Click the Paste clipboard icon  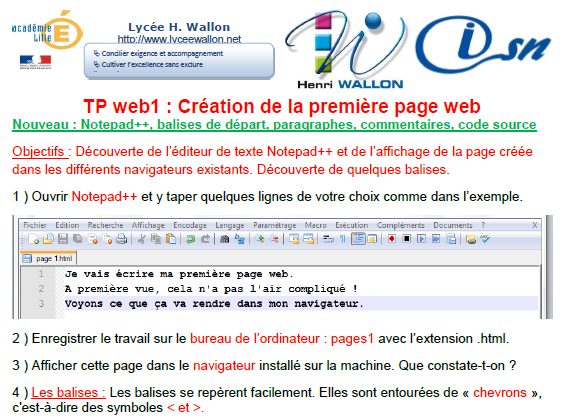(x=171, y=239)
